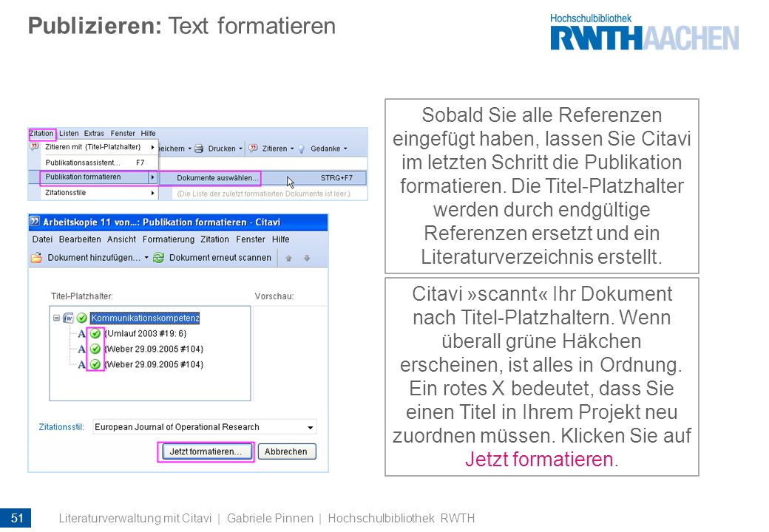769x532 pixels.
Task: Open the Drucken dropdown arrow
Action: (x=240, y=149)
